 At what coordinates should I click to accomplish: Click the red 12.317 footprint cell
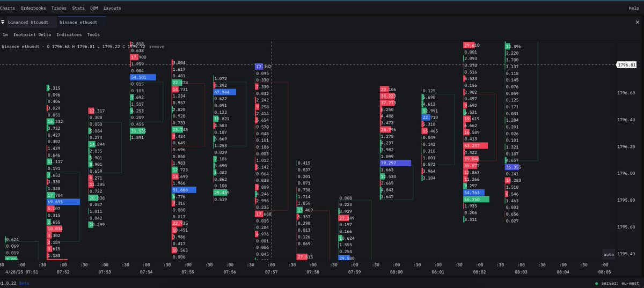click(x=96, y=110)
